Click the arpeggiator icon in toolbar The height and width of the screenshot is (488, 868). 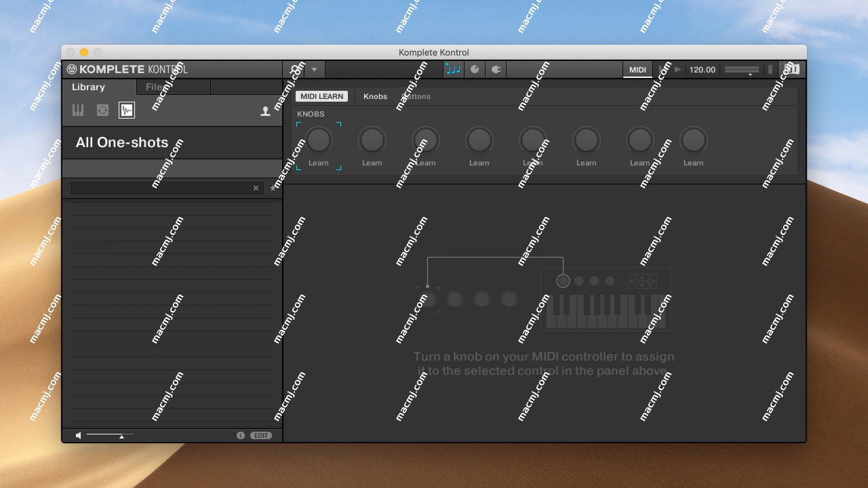coord(454,69)
